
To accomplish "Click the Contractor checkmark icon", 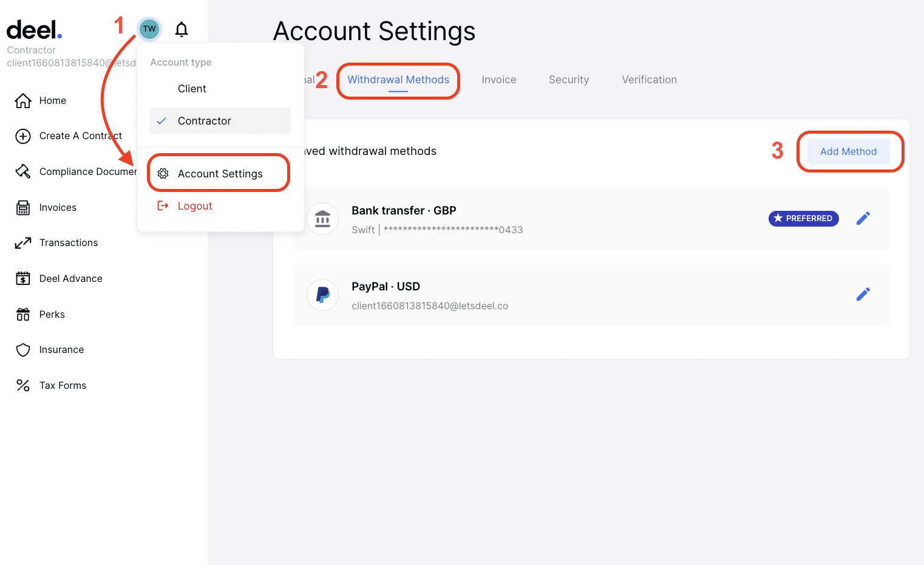I will (x=161, y=121).
